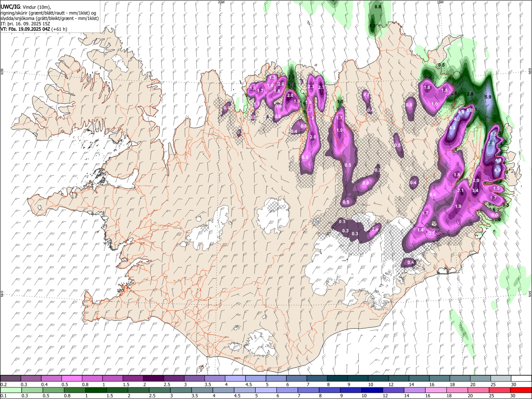Viewport: 532px width, 399px height.
Task: Click the '4.9' value near the east coast
Action: pos(498,170)
